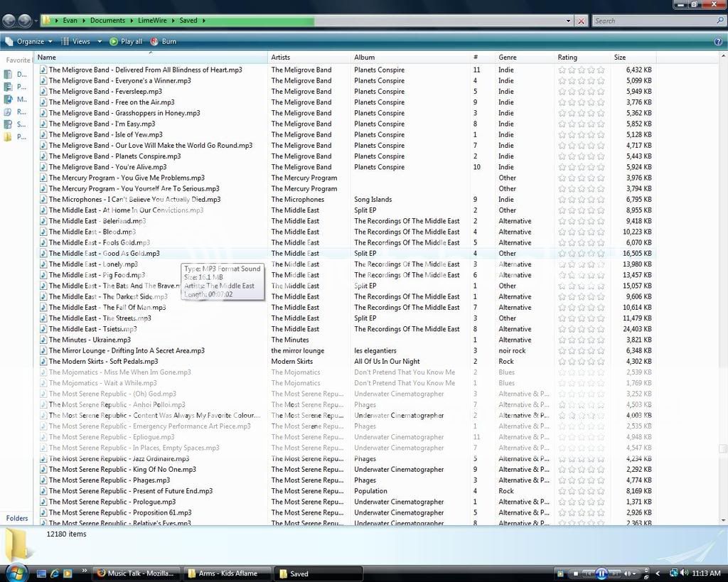This screenshot has height=582, width=728.
Task: Open the Views dropdown arrow
Action: (x=100, y=41)
